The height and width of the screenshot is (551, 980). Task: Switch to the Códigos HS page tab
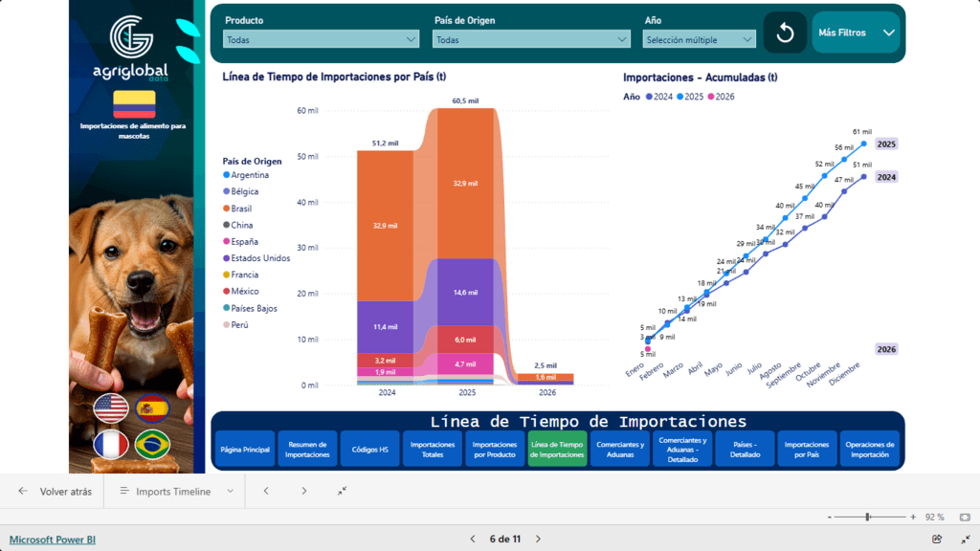pos(369,449)
